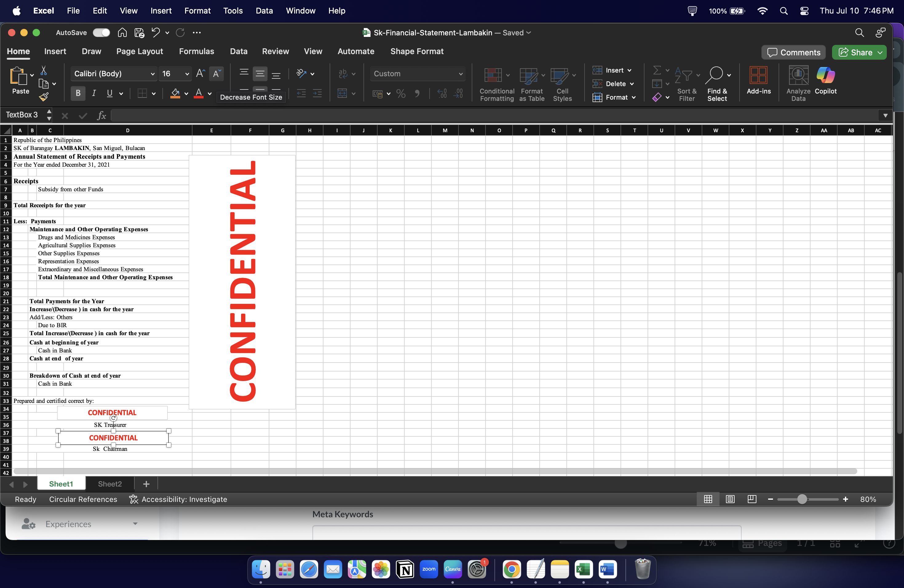The height and width of the screenshot is (588, 904).
Task: Click the zoom slider handle
Action: 802,499
